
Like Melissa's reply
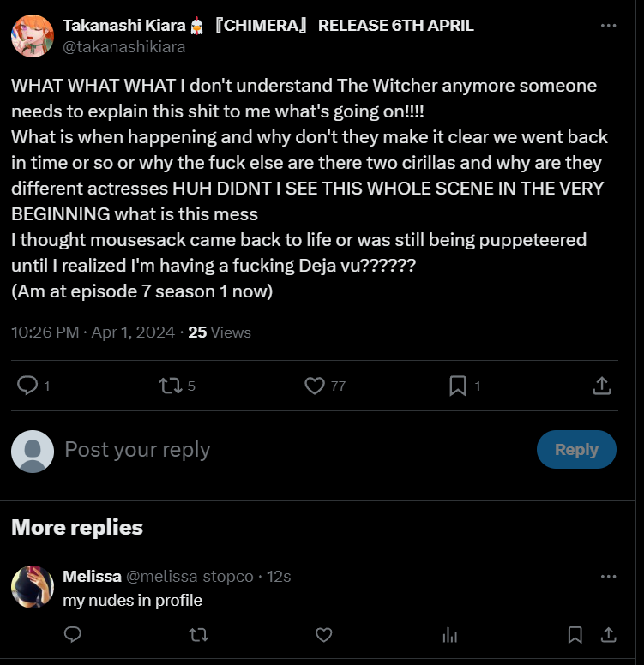[x=323, y=635]
